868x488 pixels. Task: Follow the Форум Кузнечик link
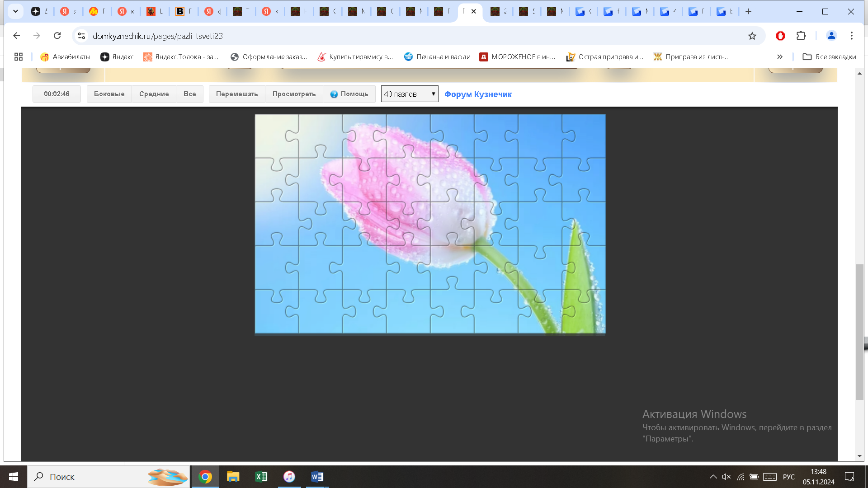(478, 94)
